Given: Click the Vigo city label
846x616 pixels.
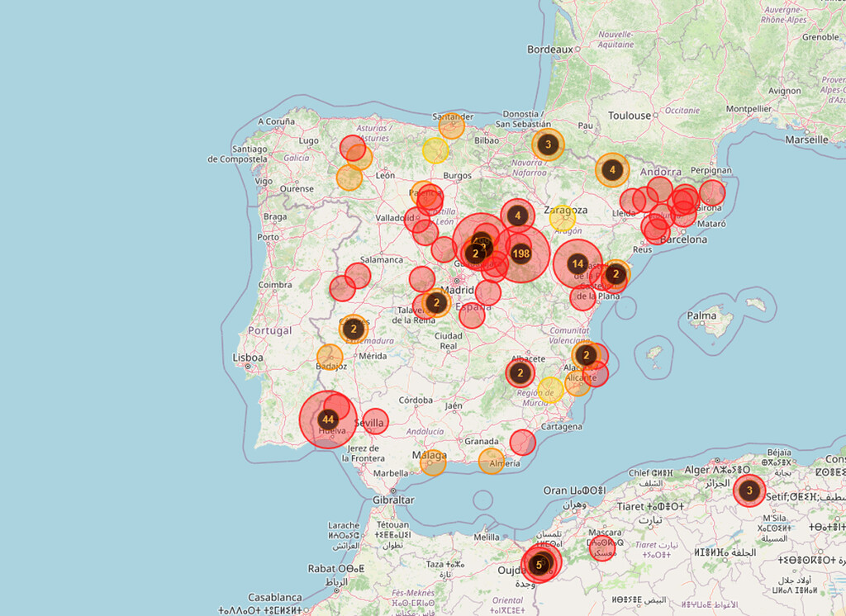Looking at the screenshot, I should (264, 181).
